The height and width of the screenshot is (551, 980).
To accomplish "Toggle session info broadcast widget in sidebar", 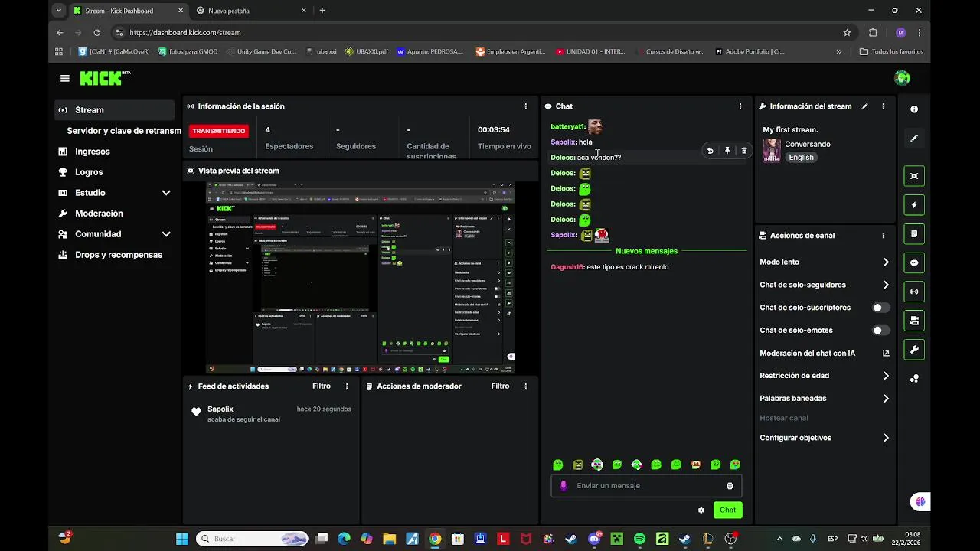I will point(914,292).
